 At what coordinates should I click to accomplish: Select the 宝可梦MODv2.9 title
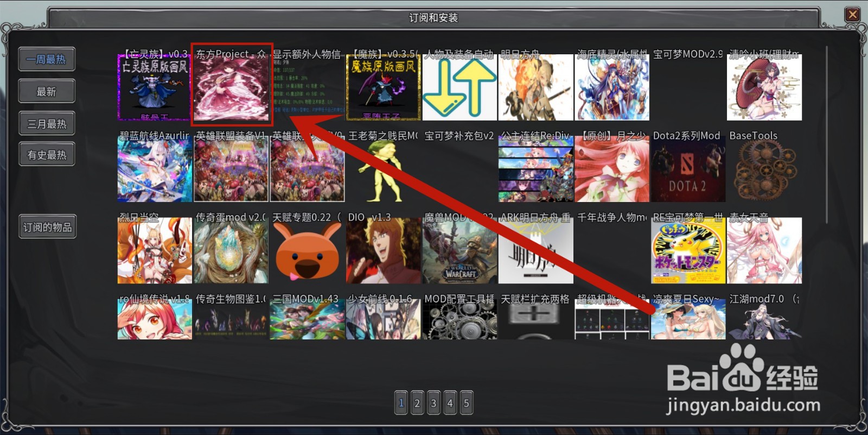pos(688,54)
